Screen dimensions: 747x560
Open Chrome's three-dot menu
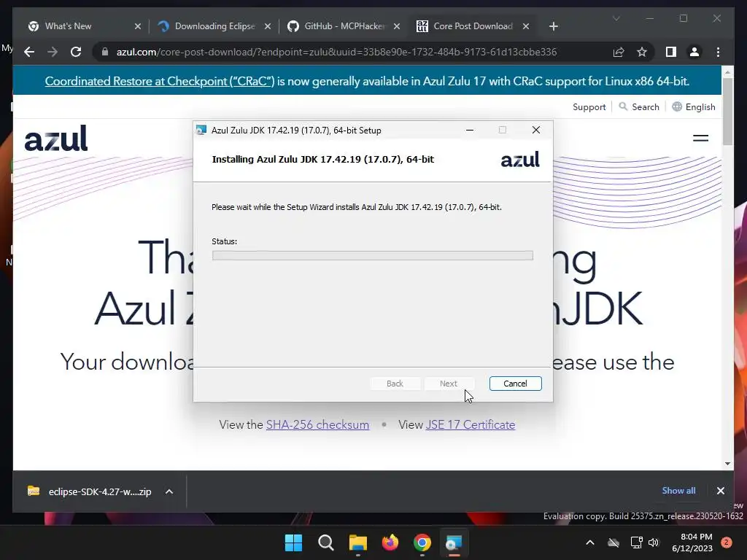coord(718,52)
